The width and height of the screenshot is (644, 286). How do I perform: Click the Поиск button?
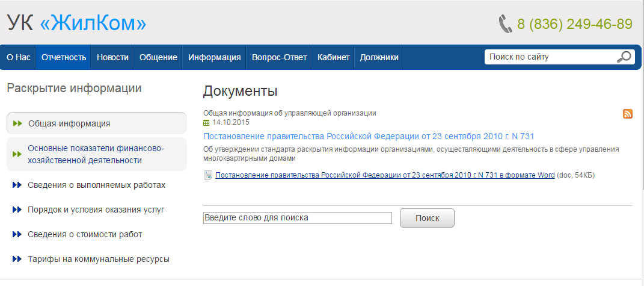[427, 218]
